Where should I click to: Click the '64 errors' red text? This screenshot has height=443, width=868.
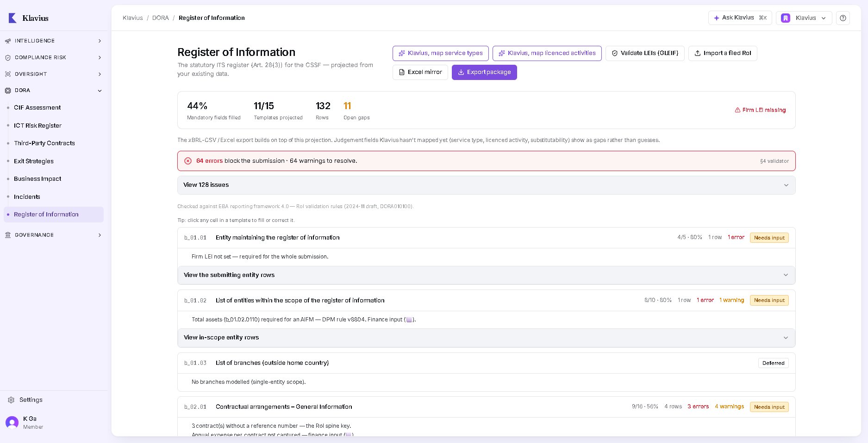210,161
